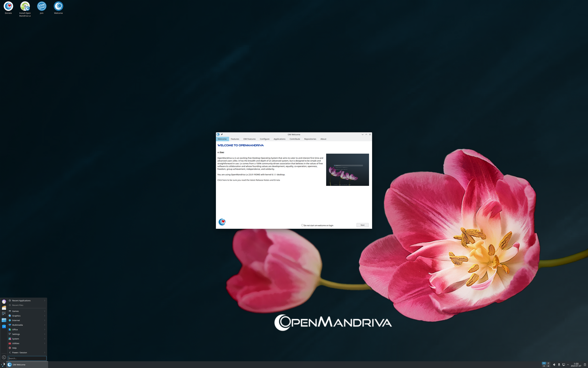Show hidden system tray icons arrow
Screen dimensions: 588x368
pos(568,365)
